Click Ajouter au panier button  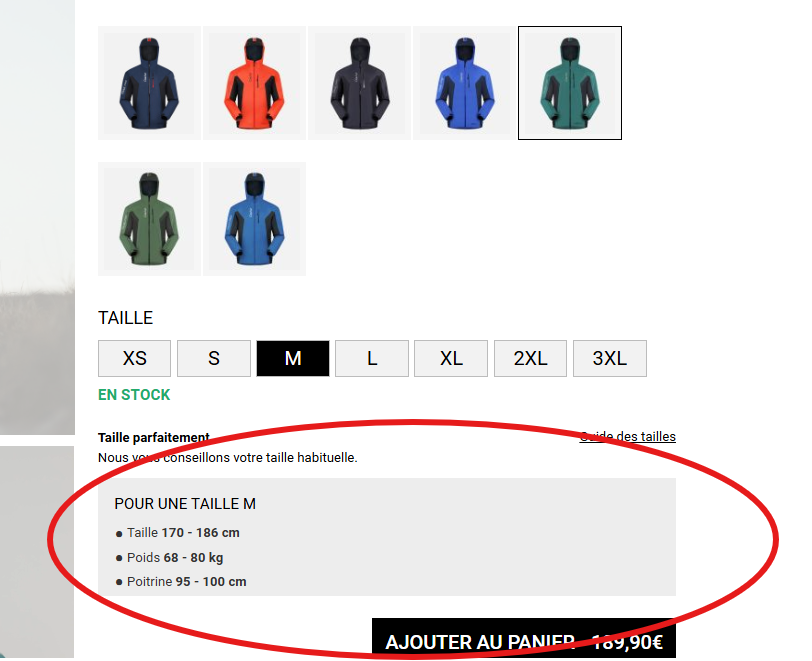tap(524, 638)
